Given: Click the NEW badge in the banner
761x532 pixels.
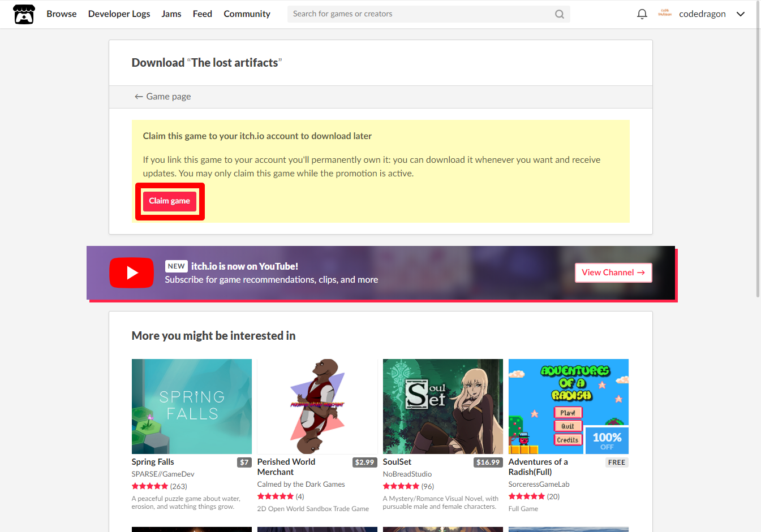Looking at the screenshot, I should [x=177, y=266].
